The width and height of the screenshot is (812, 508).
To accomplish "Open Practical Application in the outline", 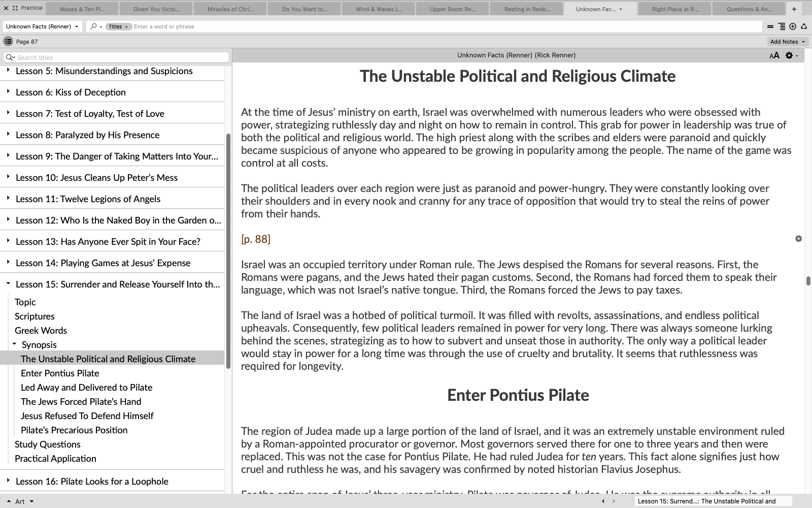I will (55, 459).
